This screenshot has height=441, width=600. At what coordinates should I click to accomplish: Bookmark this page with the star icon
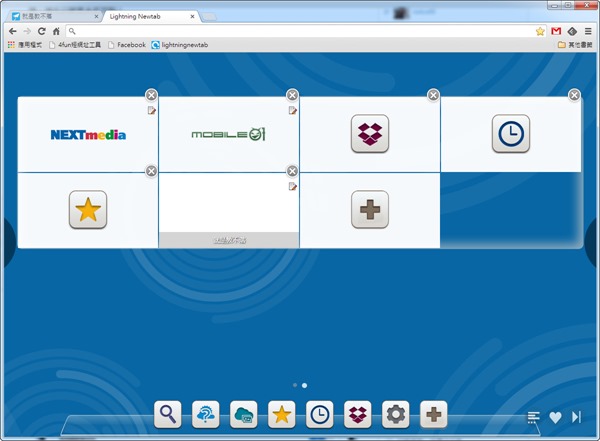pyautogui.click(x=540, y=31)
